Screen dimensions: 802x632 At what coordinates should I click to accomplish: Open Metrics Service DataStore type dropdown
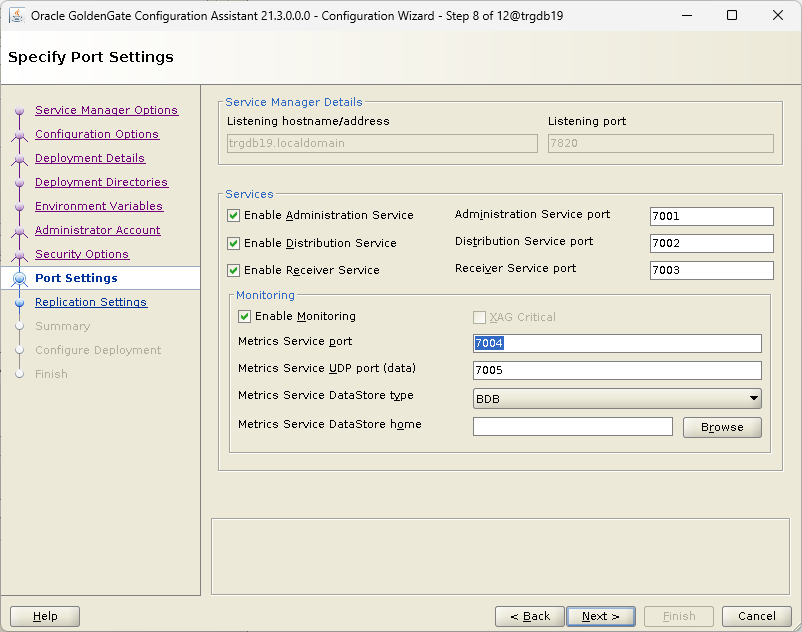coord(617,399)
